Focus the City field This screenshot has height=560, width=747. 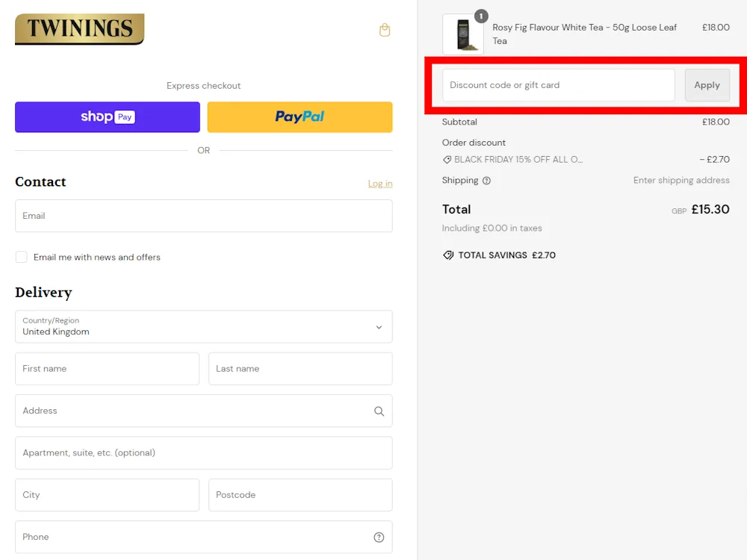[107, 495]
